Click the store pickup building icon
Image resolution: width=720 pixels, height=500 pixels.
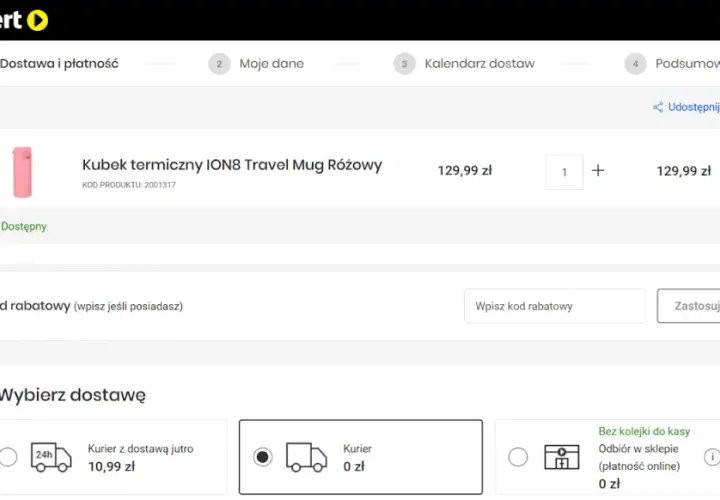(x=562, y=457)
